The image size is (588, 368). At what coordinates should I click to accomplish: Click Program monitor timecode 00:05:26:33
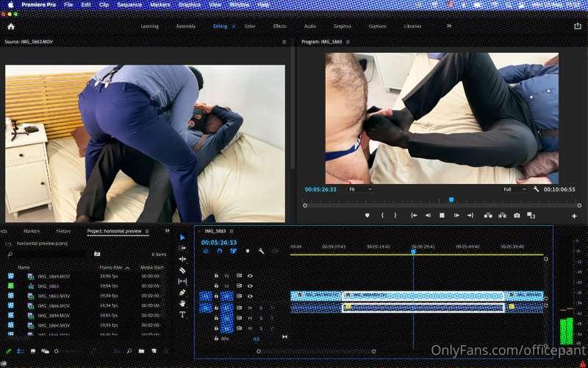(x=320, y=189)
